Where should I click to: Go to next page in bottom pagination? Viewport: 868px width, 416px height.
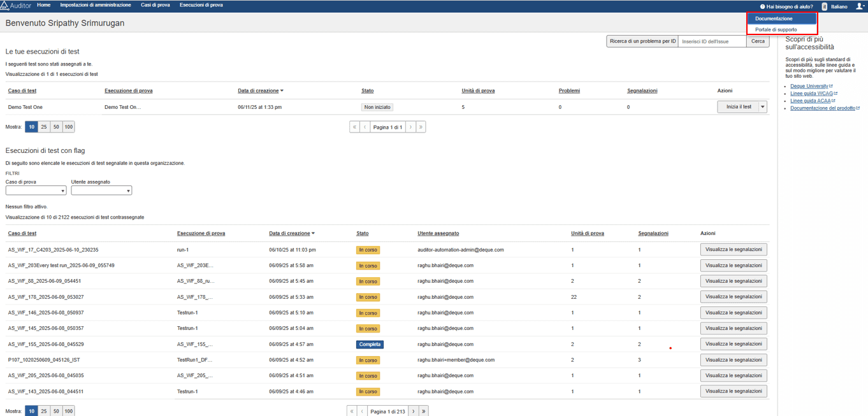click(414, 412)
